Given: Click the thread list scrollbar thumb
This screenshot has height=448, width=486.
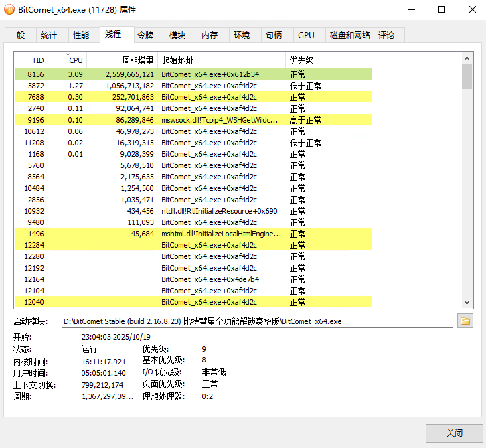Looking at the screenshot, I should (467, 76).
